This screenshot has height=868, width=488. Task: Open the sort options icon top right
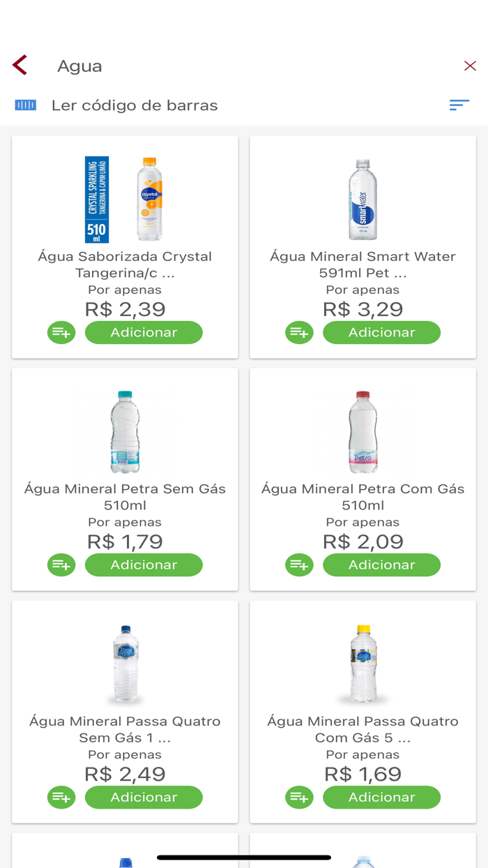(x=459, y=105)
